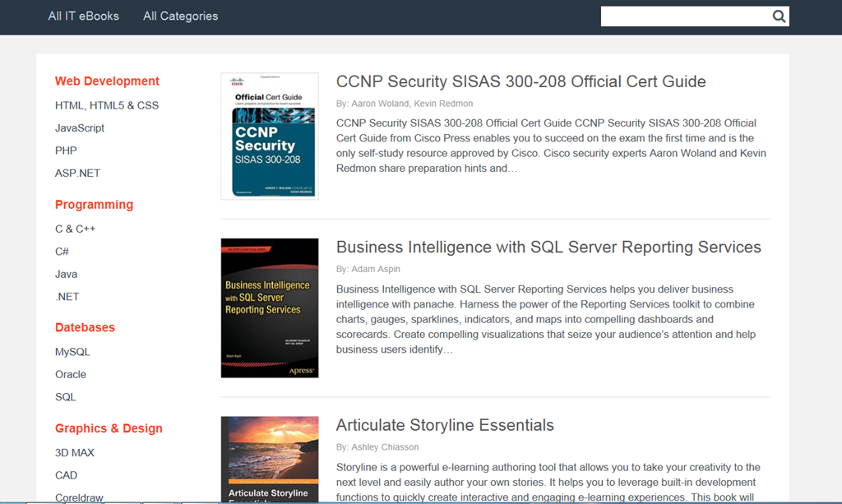Open the Java category
Image resolution: width=842 pixels, height=504 pixels.
pyautogui.click(x=66, y=275)
